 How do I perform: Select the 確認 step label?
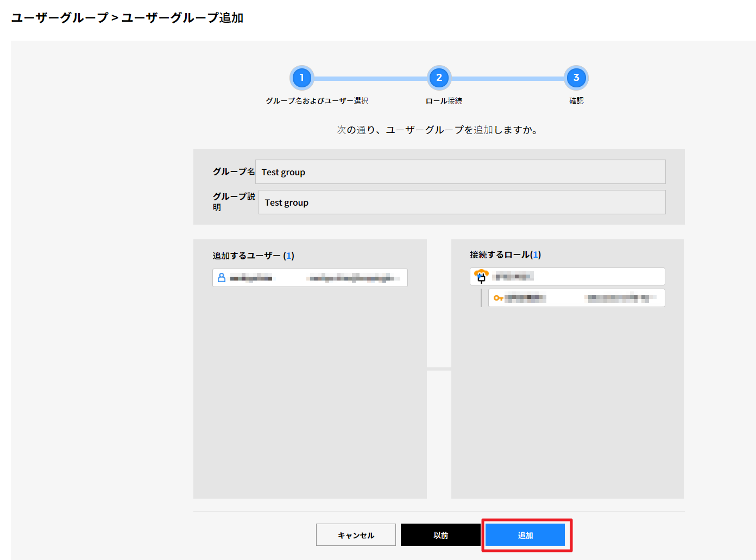(576, 101)
